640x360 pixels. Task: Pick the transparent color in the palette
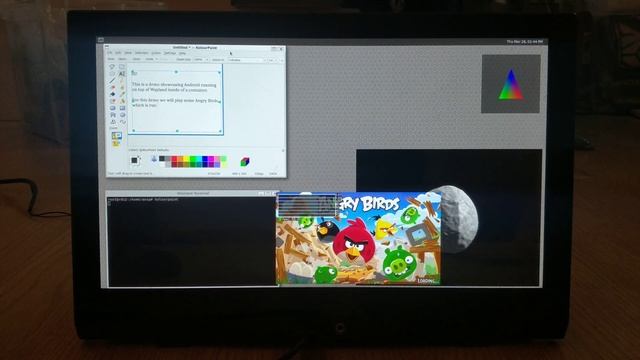coord(154,159)
